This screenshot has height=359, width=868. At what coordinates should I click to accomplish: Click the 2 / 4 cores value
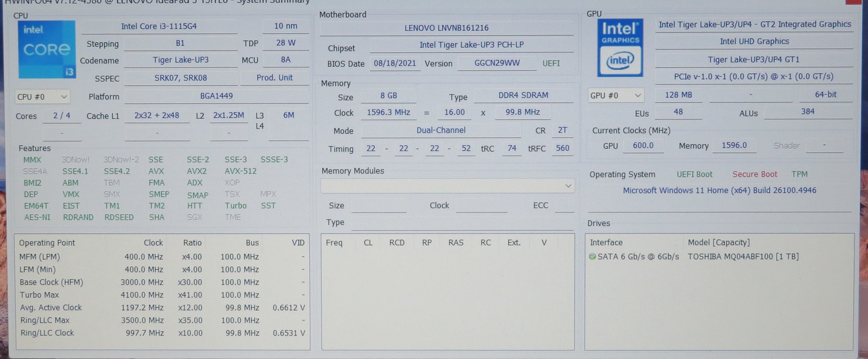coord(62,116)
